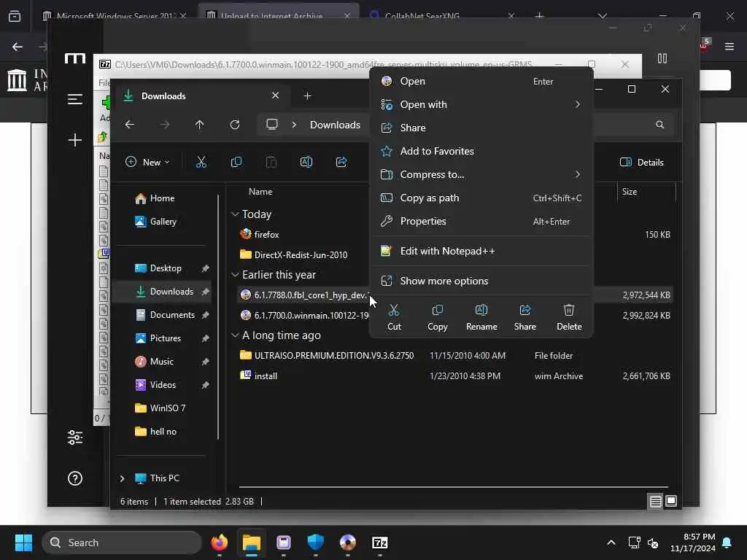Click search icon in Explorer search box

click(659, 125)
